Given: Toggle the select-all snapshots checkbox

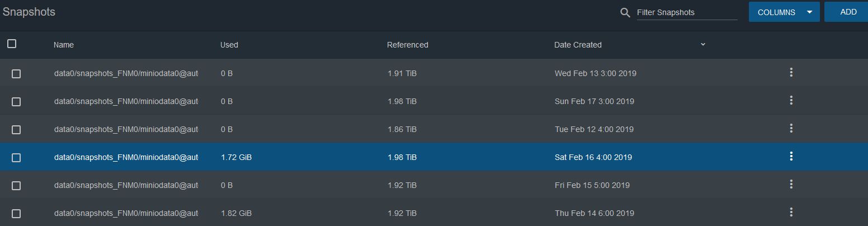Looking at the screenshot, I should tap(12, 44).
